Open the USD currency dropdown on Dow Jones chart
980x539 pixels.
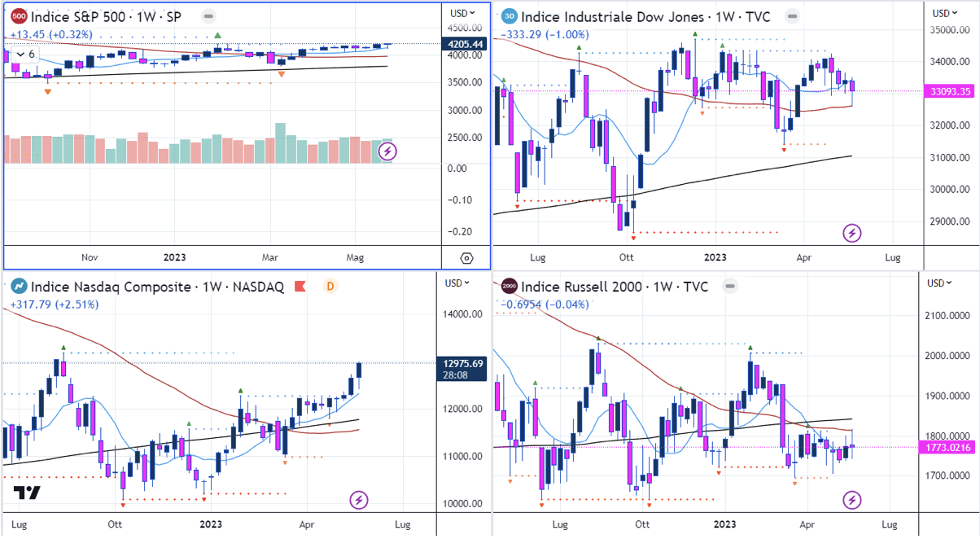pos(945,13)
